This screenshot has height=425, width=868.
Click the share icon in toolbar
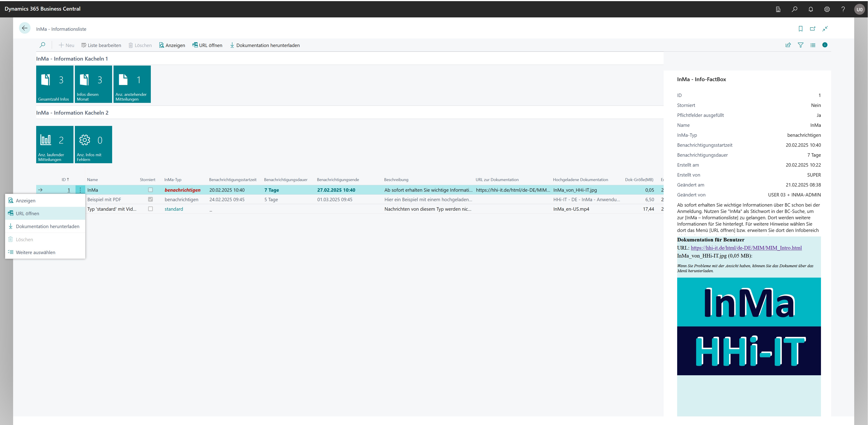click(x=788, y=45)
